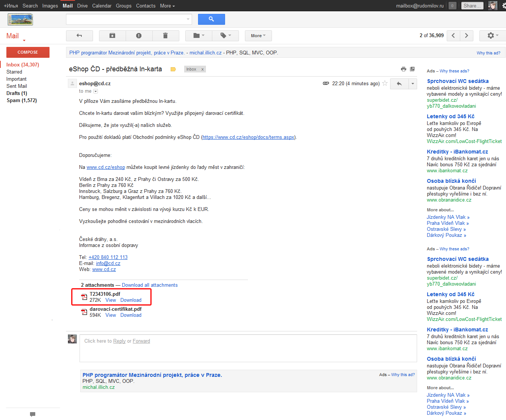The image size is (506, 420).
Task: Click the Forward link in the reply box
Action: tap(141, 341)
